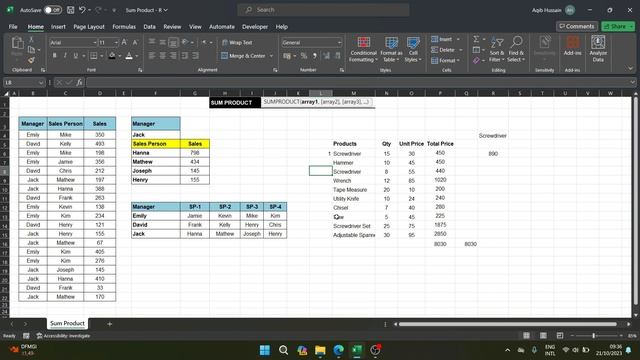Click the Analyze Data icon
This screenshot has width=640, height=360.
(598, 49)
